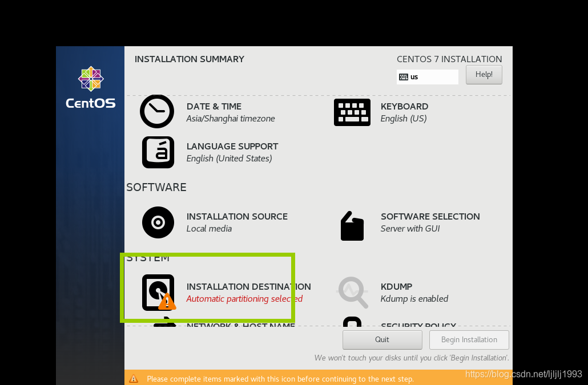
Task: Click the Help! button
Action: pos(484,75)
